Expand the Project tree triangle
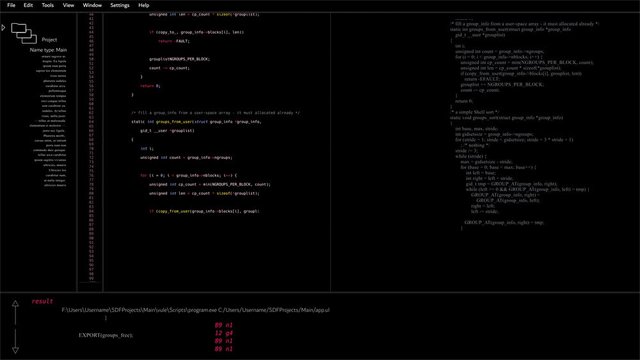This screenshot has width=640, height=360. pyautogui.click(x=3, y=27)
